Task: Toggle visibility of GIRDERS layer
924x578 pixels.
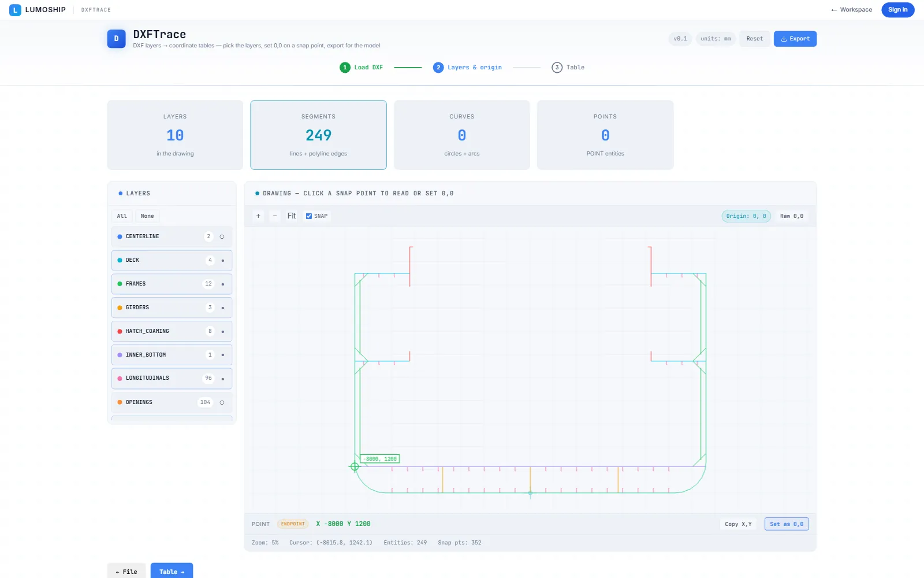Action: pyautogui.click(x=222, y=307)
